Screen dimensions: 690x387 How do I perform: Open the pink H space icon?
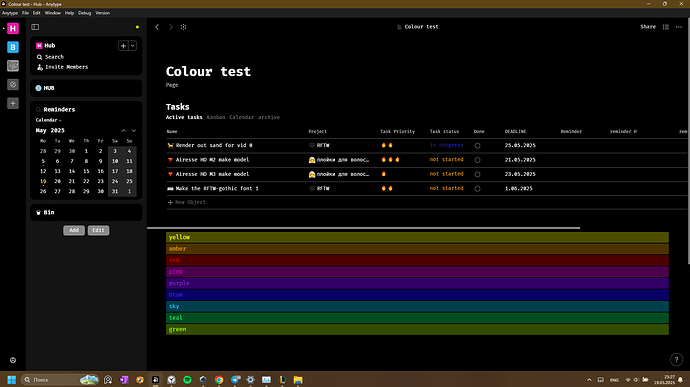pos(13,29)
